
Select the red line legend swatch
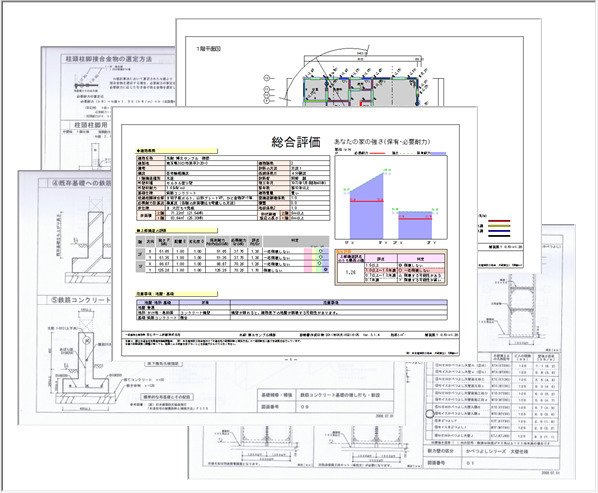499,221
